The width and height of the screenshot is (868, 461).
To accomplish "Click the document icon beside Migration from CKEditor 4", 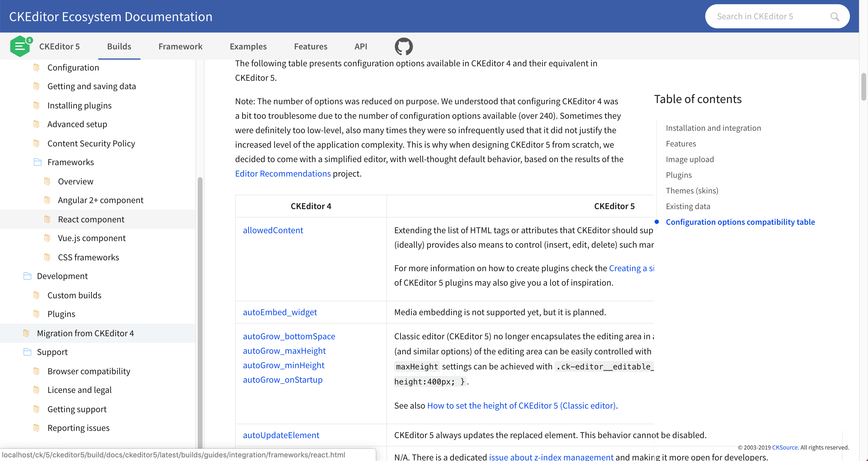I will (x=26, y=333).
